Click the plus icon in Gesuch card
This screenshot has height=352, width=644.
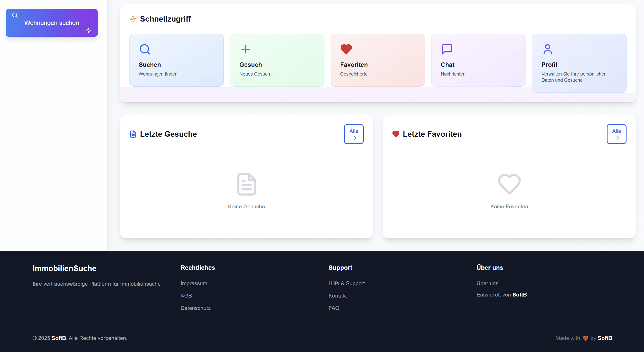[x=246, y=49]
